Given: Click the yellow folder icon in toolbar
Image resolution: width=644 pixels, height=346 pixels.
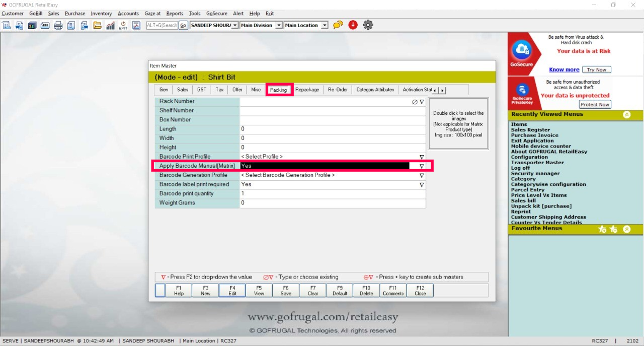Looking at the screenshot, I should click(x=97, y=25).
